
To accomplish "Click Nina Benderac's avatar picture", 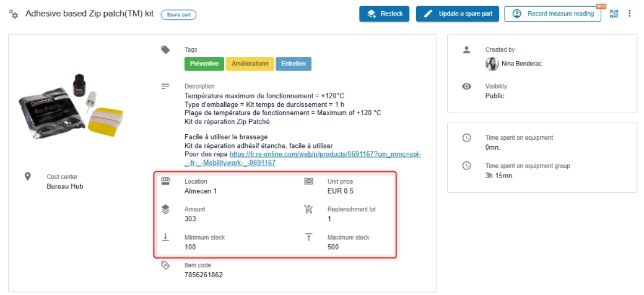I will 492,64.
